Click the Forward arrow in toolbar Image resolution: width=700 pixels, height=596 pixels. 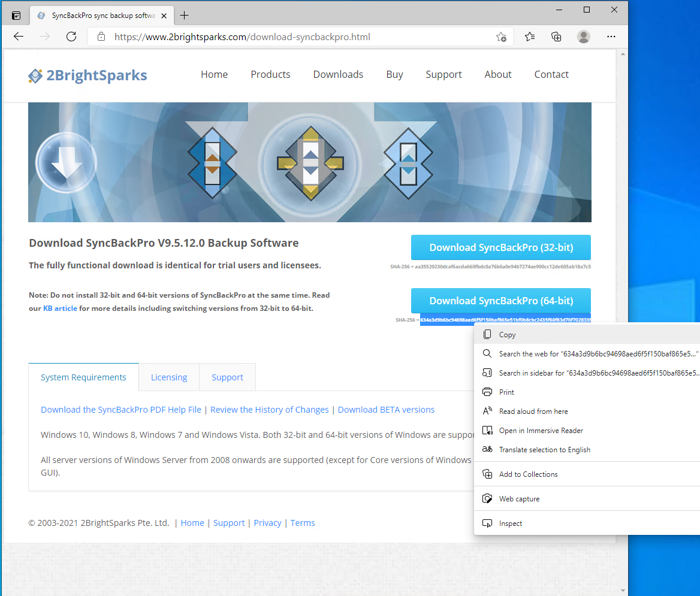click(x=44, y=37)
